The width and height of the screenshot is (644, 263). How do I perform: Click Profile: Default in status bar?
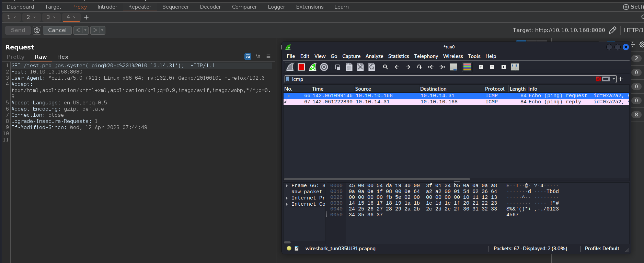(x=602, y=248)
